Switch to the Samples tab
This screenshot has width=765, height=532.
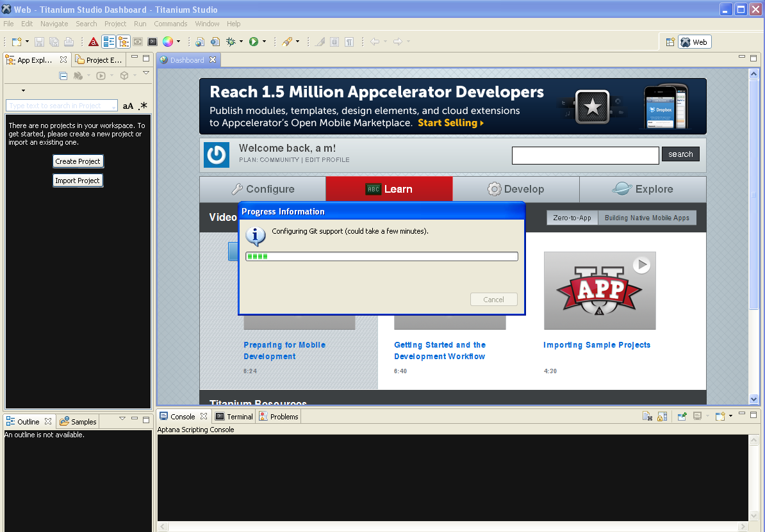(x=78, y=422)
